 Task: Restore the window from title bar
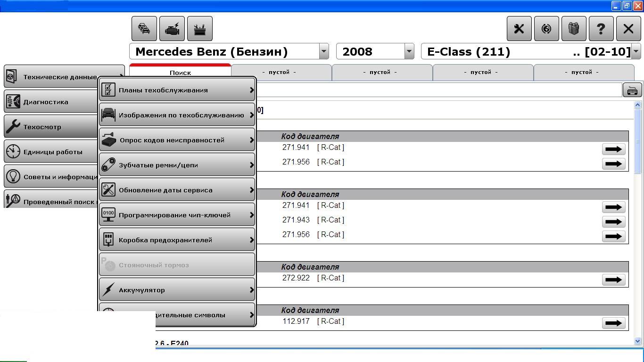point(627,6)
